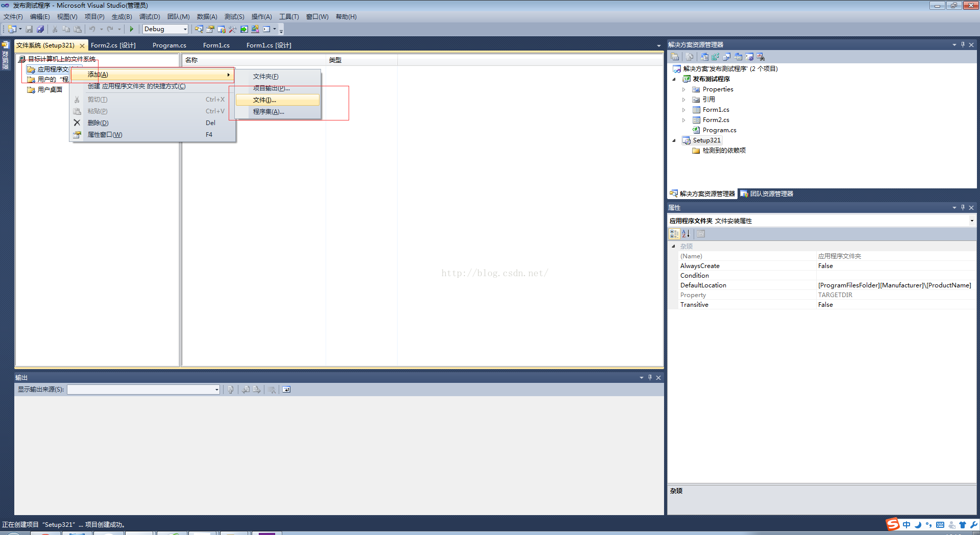
Task: Toggle word wrap icon in Output panel
Action: click(286, 390)
